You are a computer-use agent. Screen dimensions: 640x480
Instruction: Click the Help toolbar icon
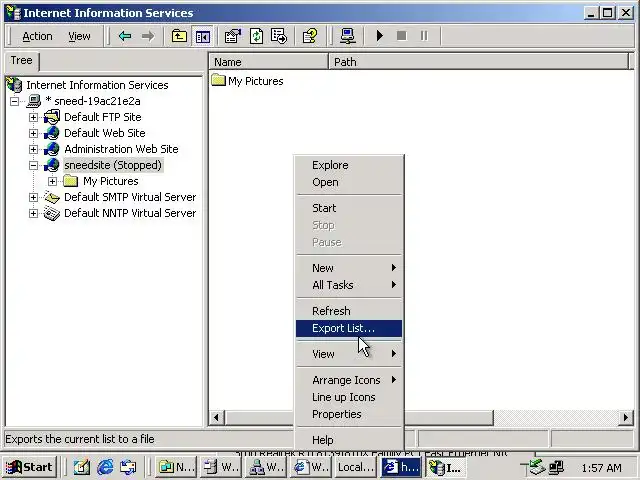coord(310,36)
